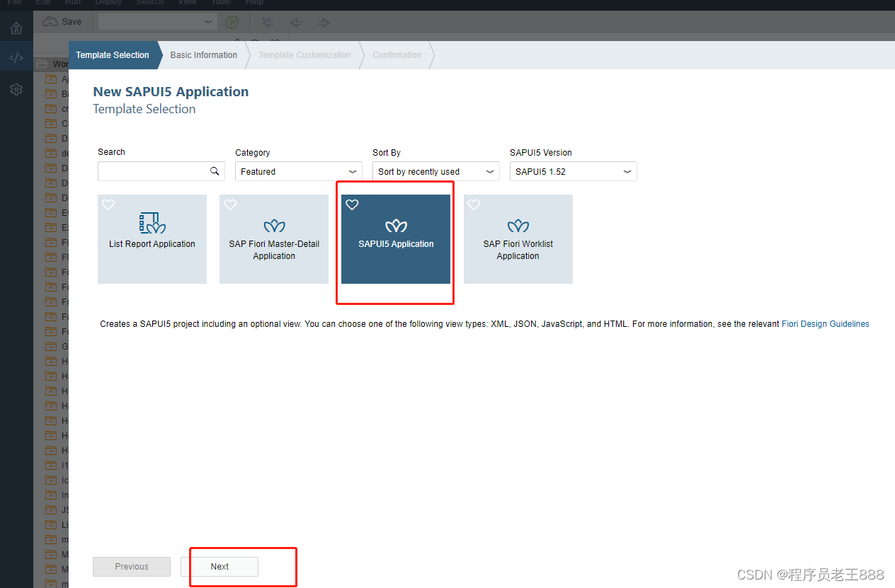Open the Category dropdown showing Featured

pos(298,171)
